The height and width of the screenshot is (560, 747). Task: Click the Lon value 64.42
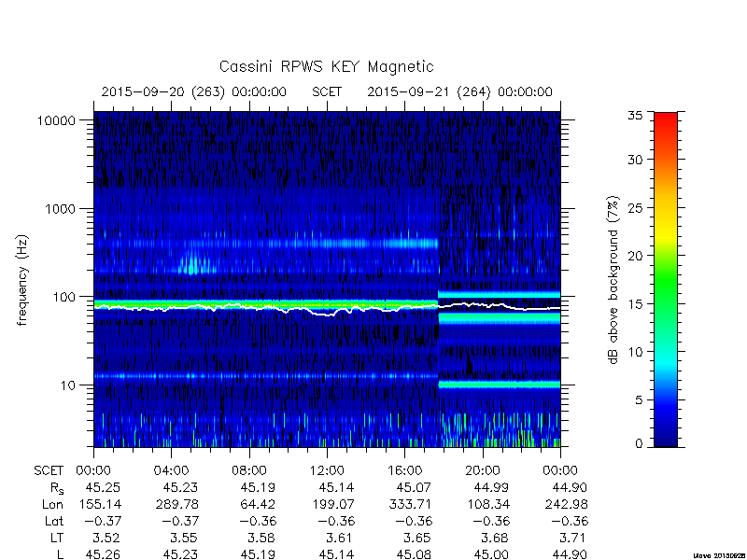259,504
